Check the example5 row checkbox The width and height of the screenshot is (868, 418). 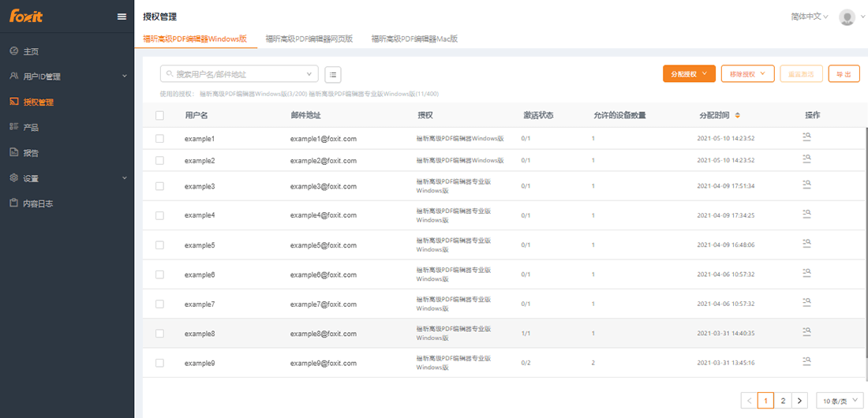coord(159,244)
